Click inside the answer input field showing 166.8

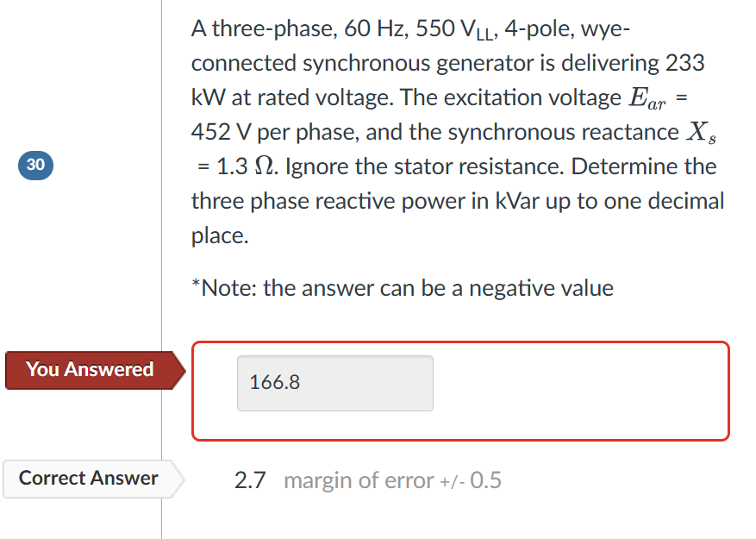click(335, 383)
